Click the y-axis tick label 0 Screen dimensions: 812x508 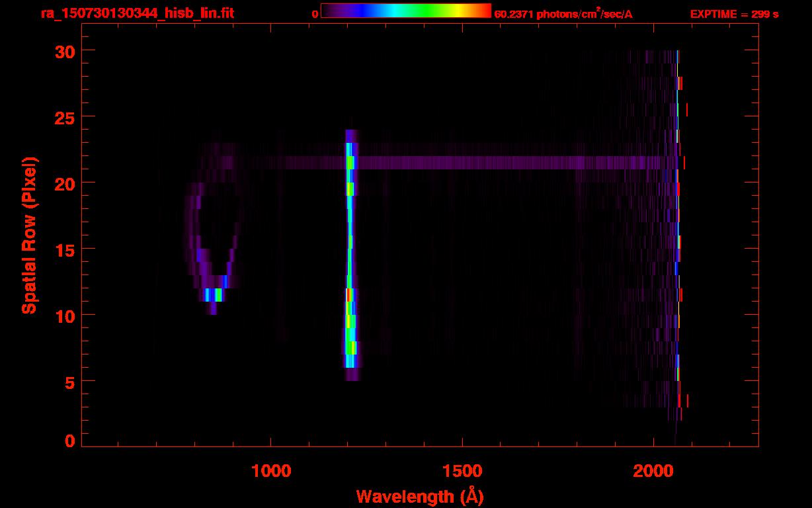[x=69, y=441]
